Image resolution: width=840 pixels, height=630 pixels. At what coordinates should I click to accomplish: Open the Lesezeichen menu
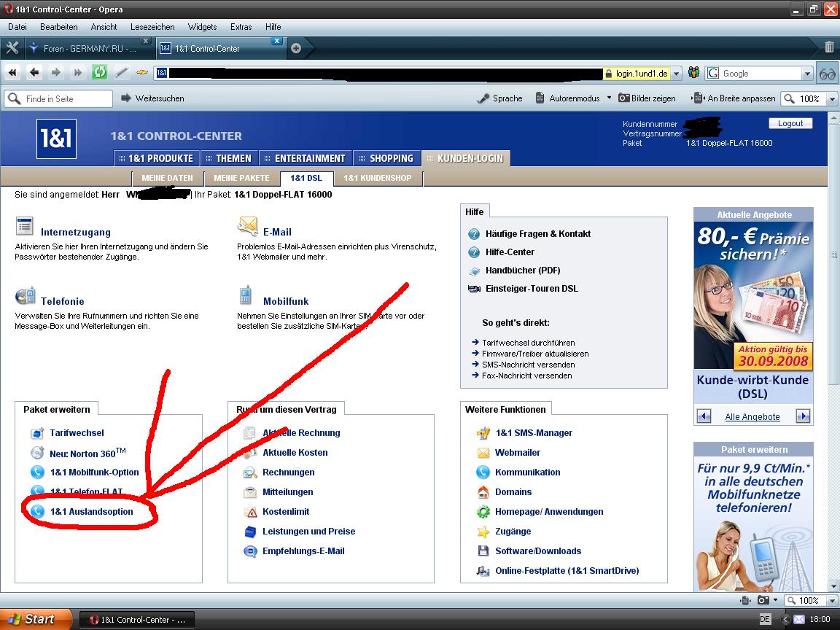[152, 27]
